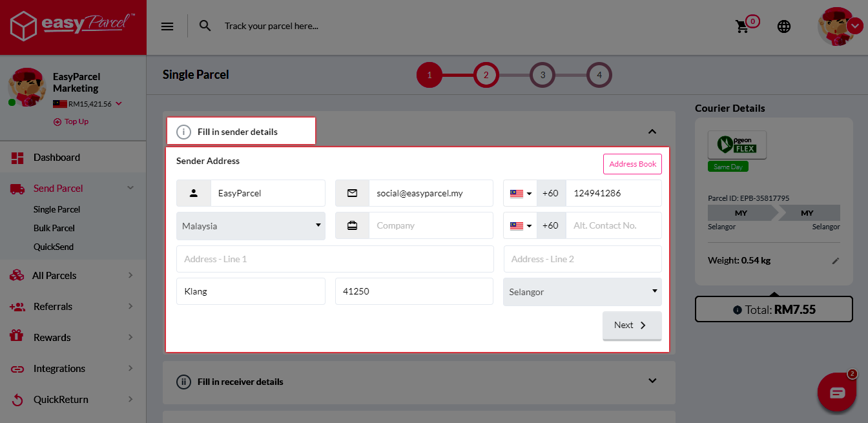868x423 pixels.
Task: Expand the RM15,421.56 balance dropdown
Action: [x=119, y=104]
